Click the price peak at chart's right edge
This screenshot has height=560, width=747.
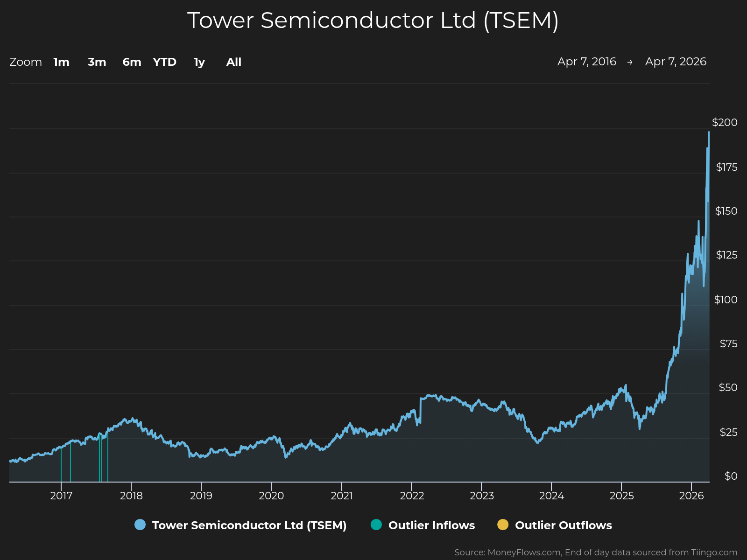[709, 133]
